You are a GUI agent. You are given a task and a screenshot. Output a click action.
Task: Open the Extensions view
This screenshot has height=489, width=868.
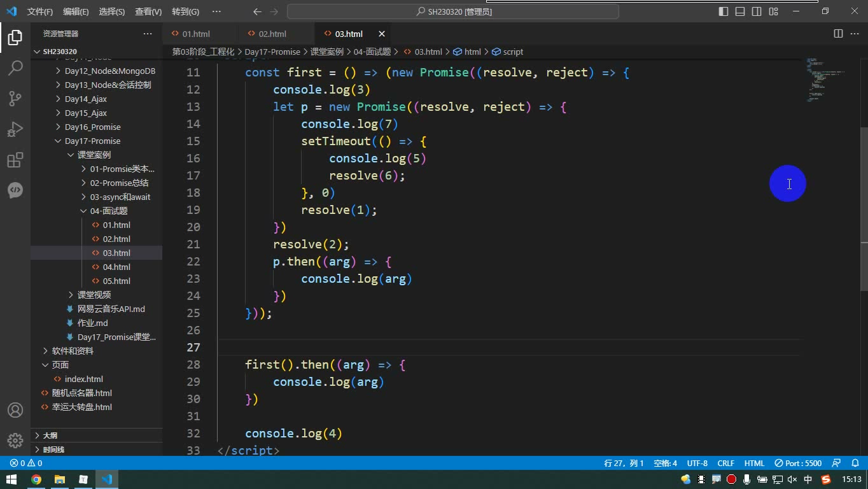15,160
